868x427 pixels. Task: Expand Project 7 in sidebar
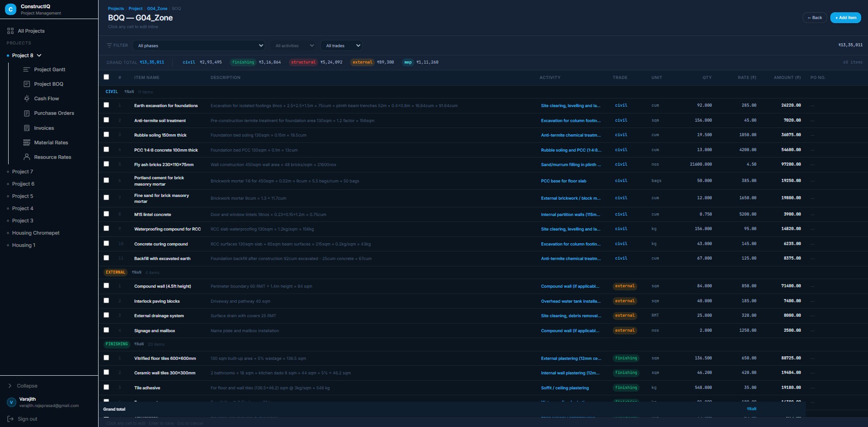[x=23, y=172]
